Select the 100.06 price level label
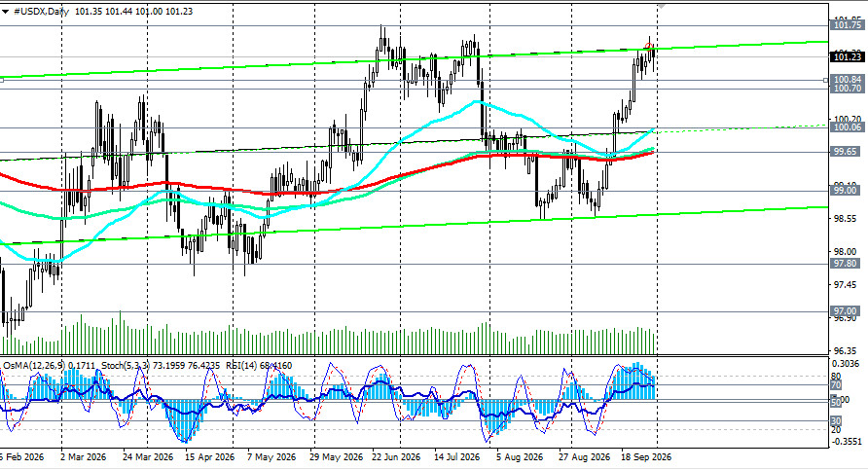Image resolution: width=868 pixels, height=470 pixels. coord(847,127)
